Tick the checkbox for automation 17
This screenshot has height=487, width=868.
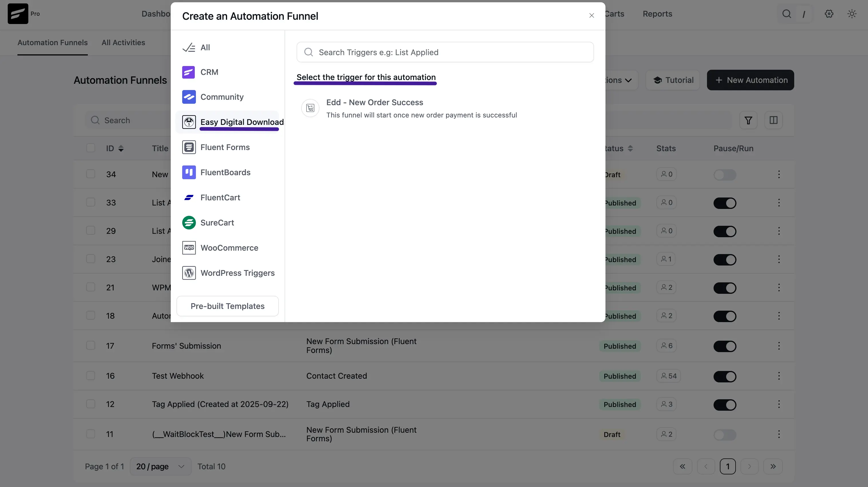(90, 346)
